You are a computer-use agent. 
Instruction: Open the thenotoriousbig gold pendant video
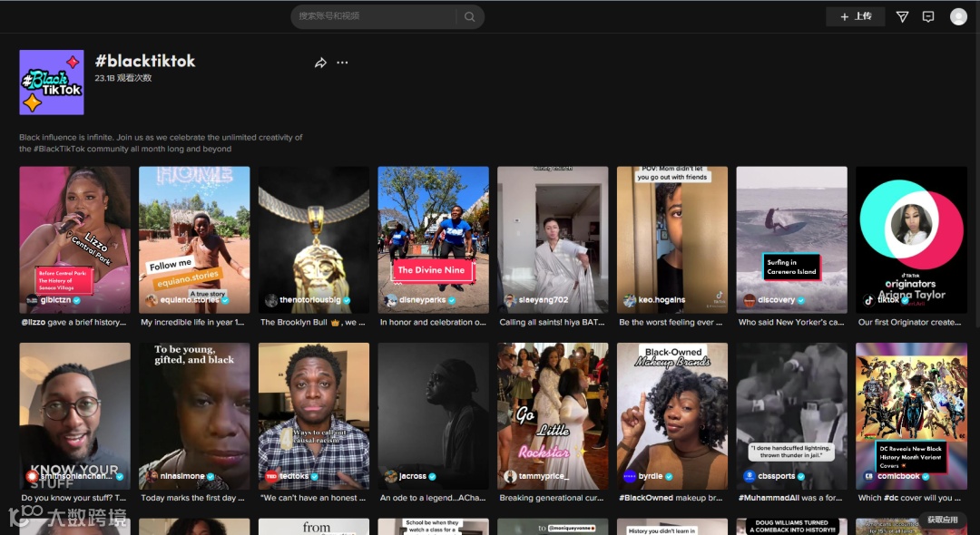[314, 239]
